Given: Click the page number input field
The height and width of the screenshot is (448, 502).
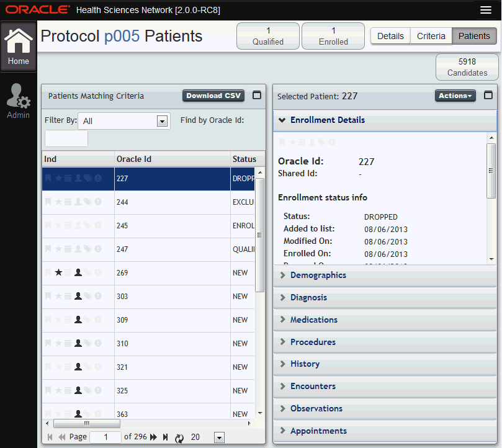Looking at the screenshot, I should pos(105,437).
